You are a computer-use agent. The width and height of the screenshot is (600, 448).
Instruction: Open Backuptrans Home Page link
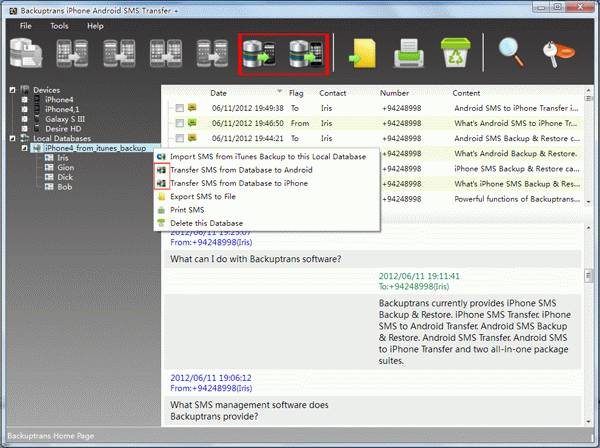click(51, 436)
